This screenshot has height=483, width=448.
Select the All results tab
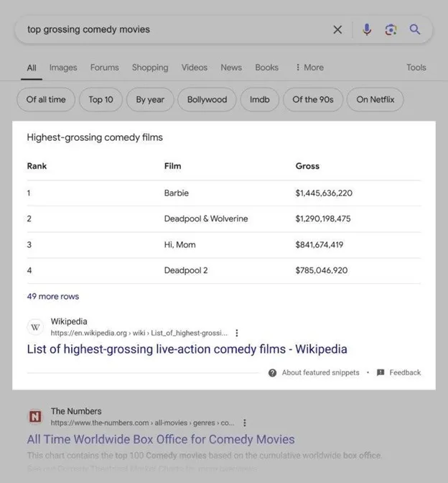[32, 68]
